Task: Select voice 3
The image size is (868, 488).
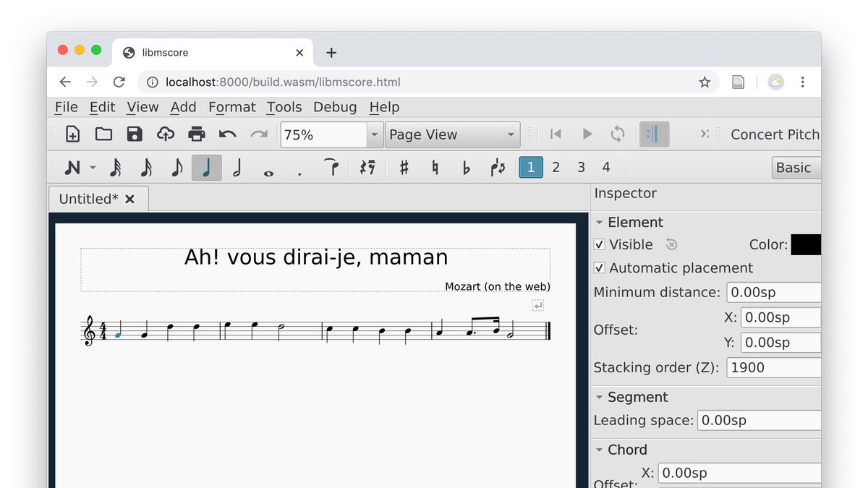Action: click(x=581, y=168)
